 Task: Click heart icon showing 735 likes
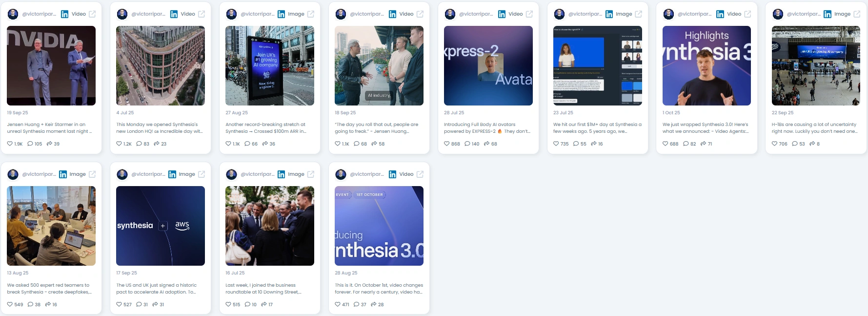coord(556,144)
